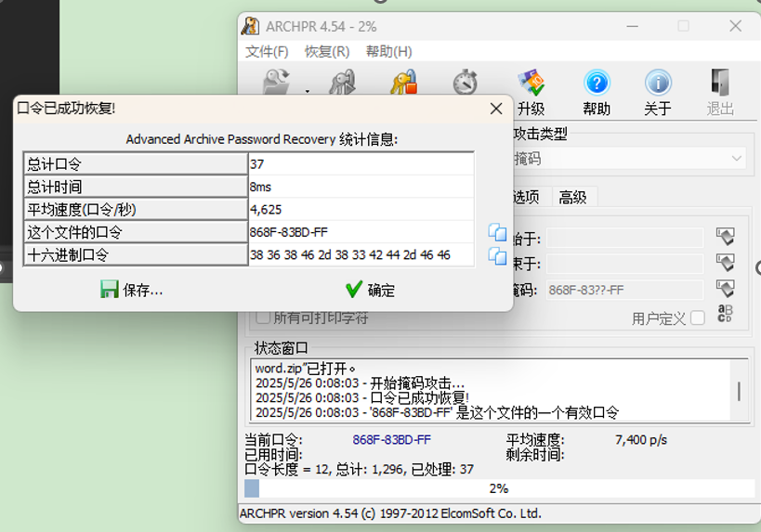
Task: Open the 恢复(R) menu
Action: click(x=327, y=51)
